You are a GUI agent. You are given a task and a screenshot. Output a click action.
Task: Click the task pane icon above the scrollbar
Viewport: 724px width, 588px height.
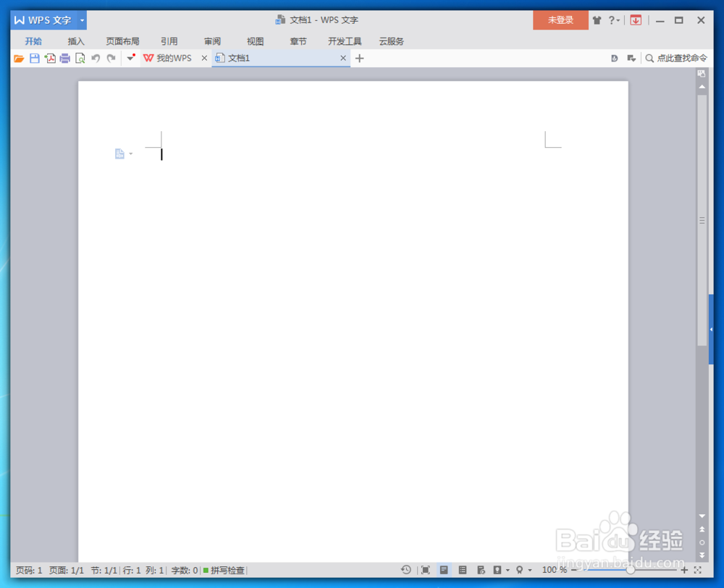[702, 74]
